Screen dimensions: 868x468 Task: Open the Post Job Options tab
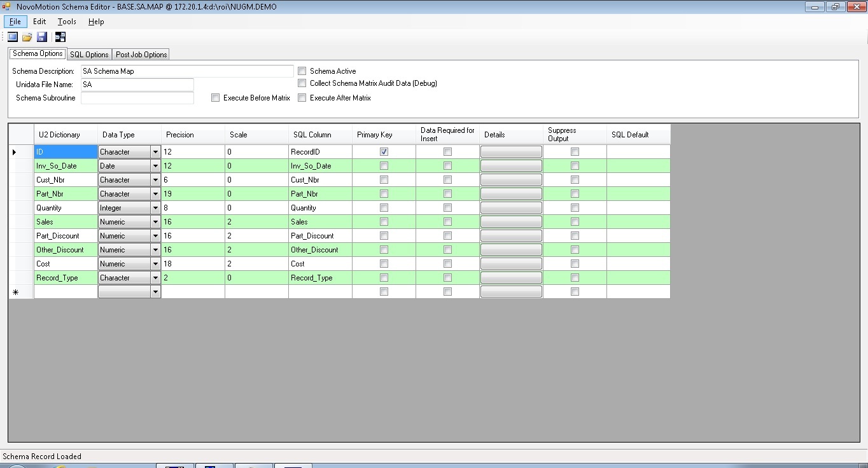[141, 55]
